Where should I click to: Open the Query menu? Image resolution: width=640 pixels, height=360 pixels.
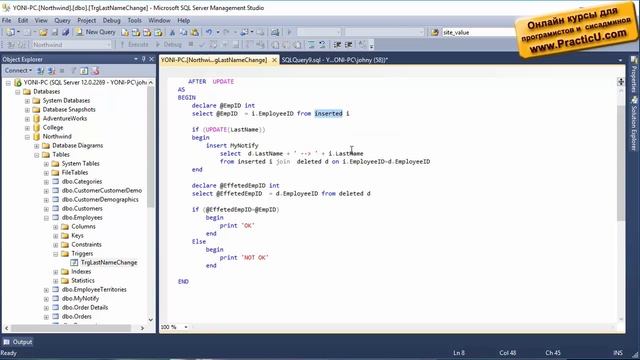click(x=62, y=20)
